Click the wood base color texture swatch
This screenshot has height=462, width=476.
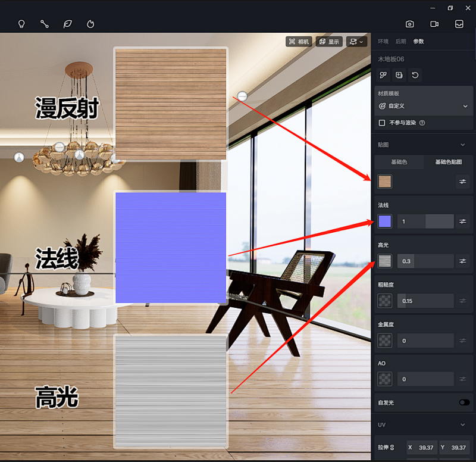click(x=385, y=182)
